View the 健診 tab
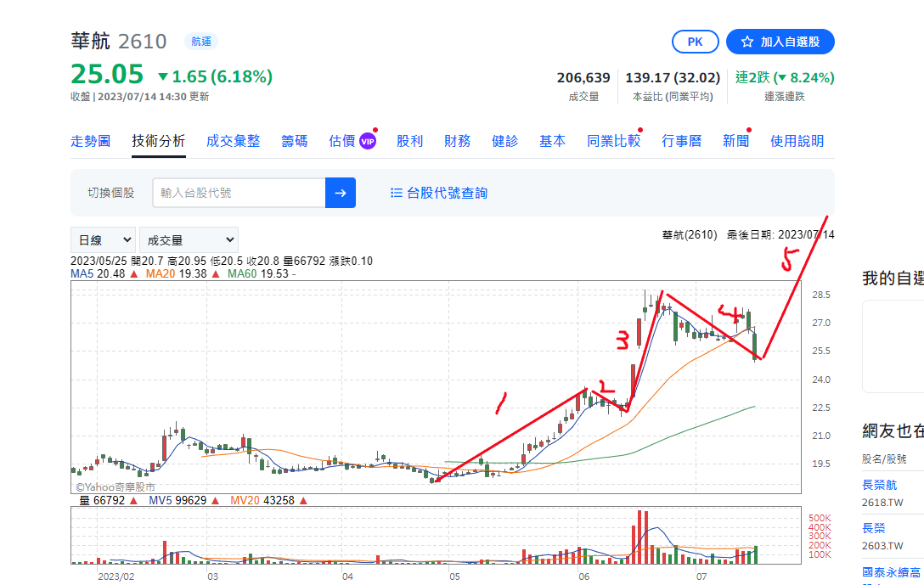Viewport: 924px width, 585px height. pyautogui.click(x=505, y=142)
